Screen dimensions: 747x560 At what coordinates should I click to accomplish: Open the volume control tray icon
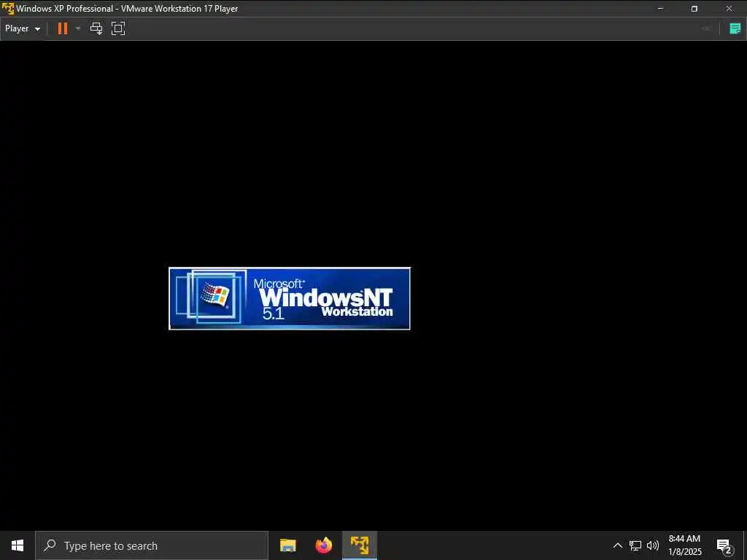(653, 545)
